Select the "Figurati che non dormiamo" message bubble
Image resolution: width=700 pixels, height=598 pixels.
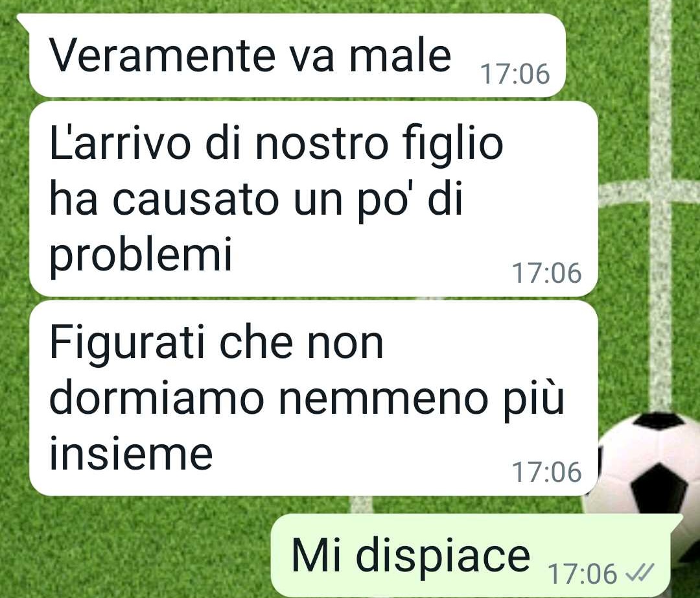(x=314, y=398)
